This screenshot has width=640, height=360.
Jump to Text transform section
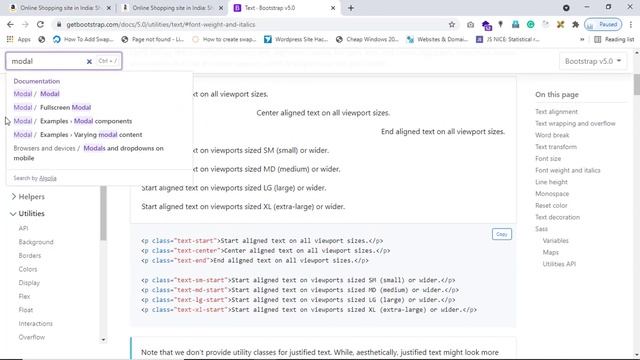(556, 147)
